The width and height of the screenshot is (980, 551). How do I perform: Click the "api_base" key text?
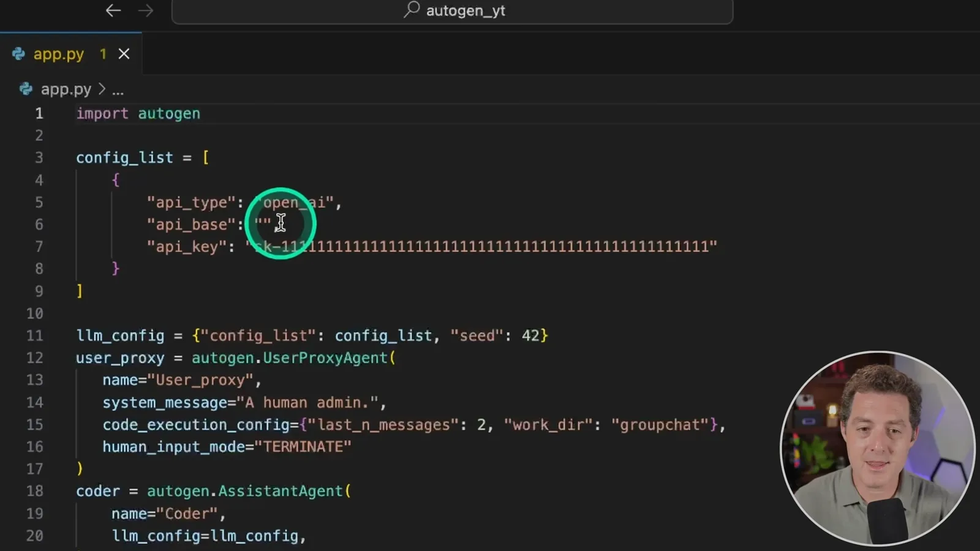point(191,225)
